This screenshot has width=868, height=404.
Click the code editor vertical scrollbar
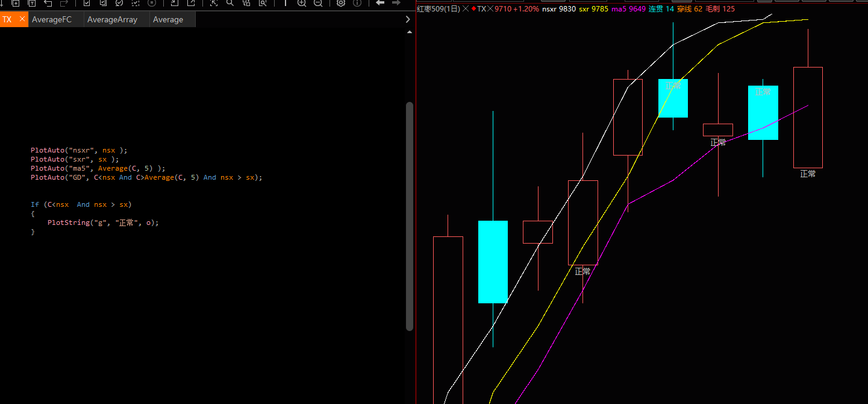tap(410, 216)
